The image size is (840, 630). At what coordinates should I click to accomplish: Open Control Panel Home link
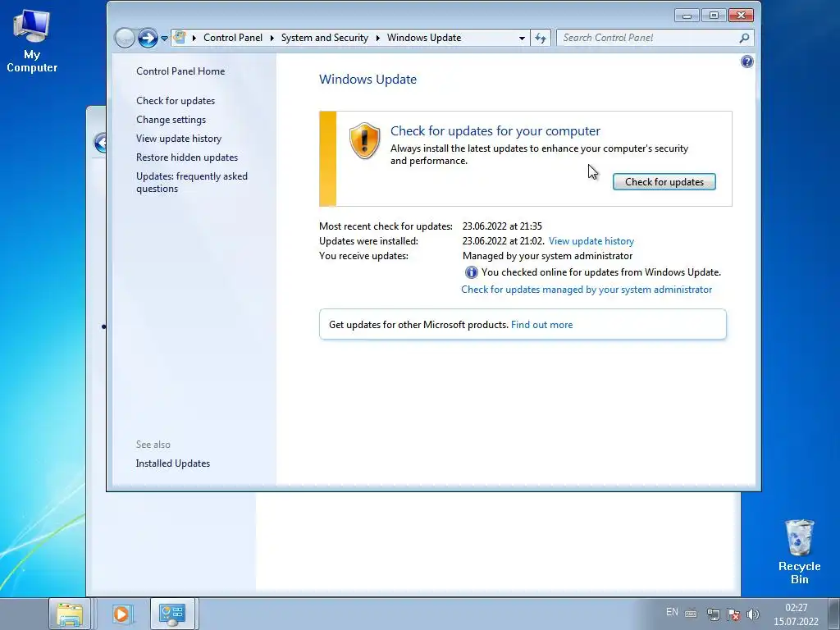[x=180, y=71]
